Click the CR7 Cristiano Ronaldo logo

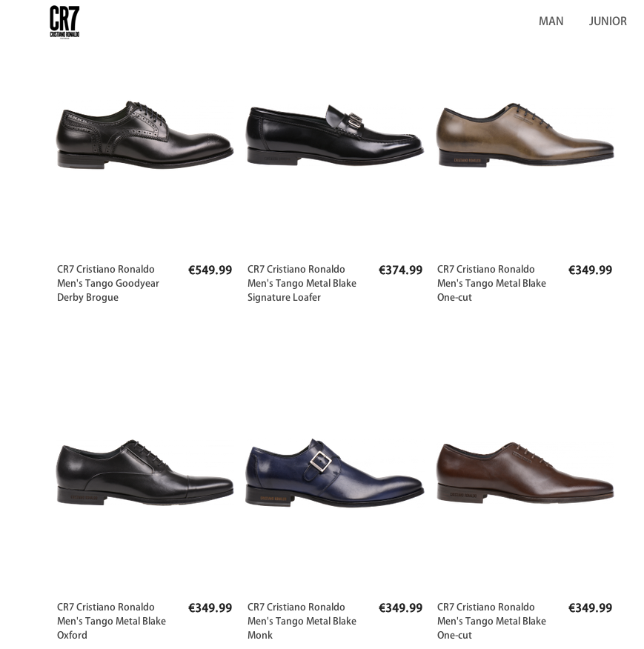[64, 22]
